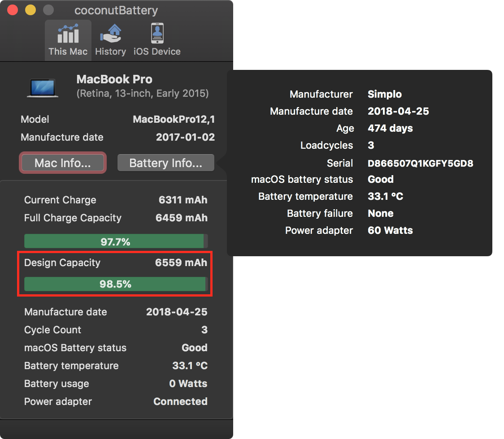Click the 0 Watts battery usage value
The height and width of the screenshot is (439, 504).
188,383
